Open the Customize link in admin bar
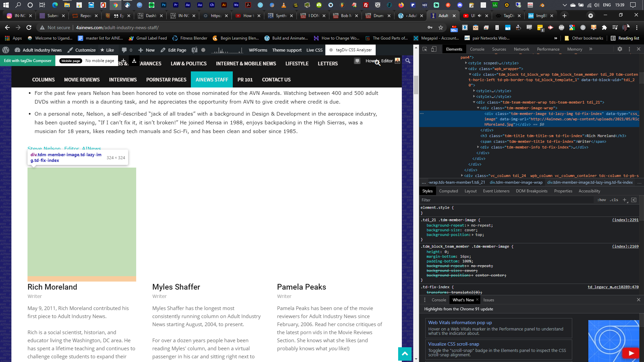Viewport: 644px width, 362px height. pos(82,50)
